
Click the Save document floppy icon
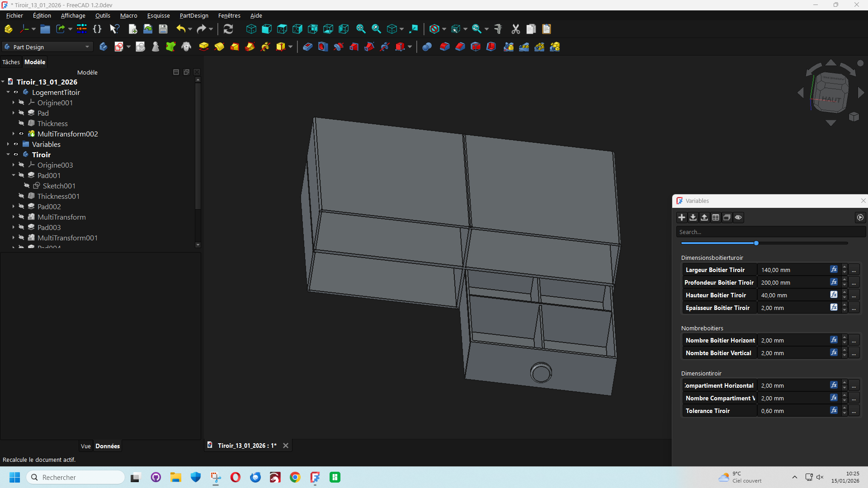tap(163, 29)
